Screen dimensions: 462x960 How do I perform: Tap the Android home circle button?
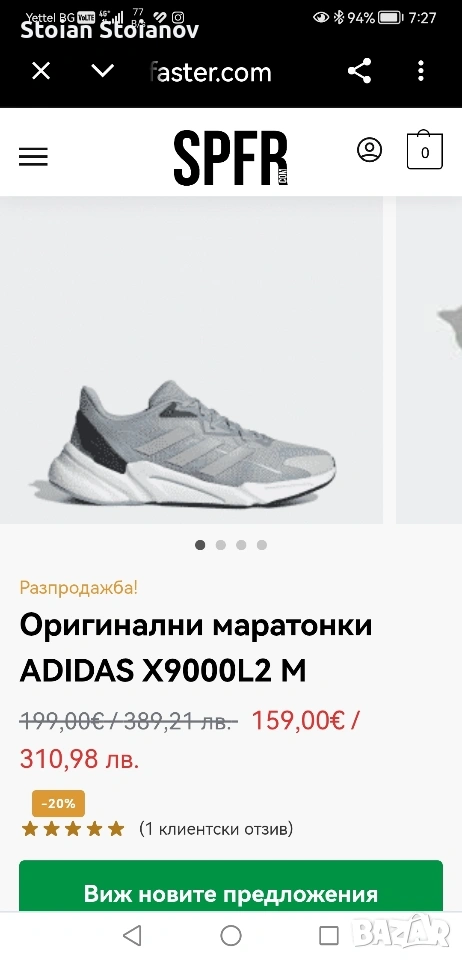click(x=231, y=936)
